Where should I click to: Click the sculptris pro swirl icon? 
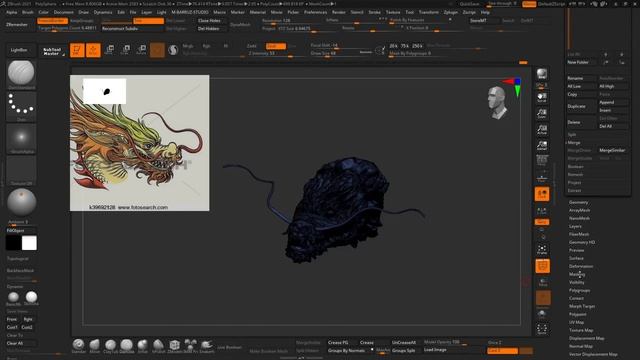[x=173, y=50]
